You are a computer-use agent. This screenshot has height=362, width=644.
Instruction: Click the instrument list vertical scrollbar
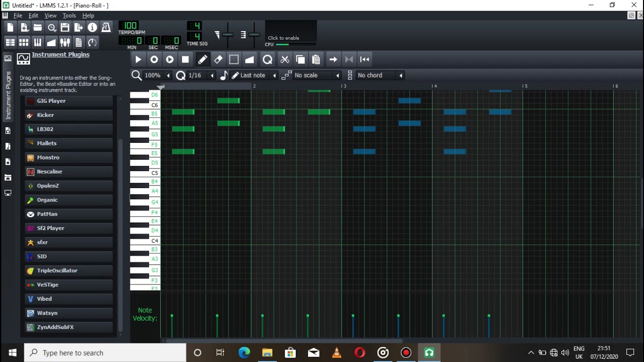[x=120, y=234]
